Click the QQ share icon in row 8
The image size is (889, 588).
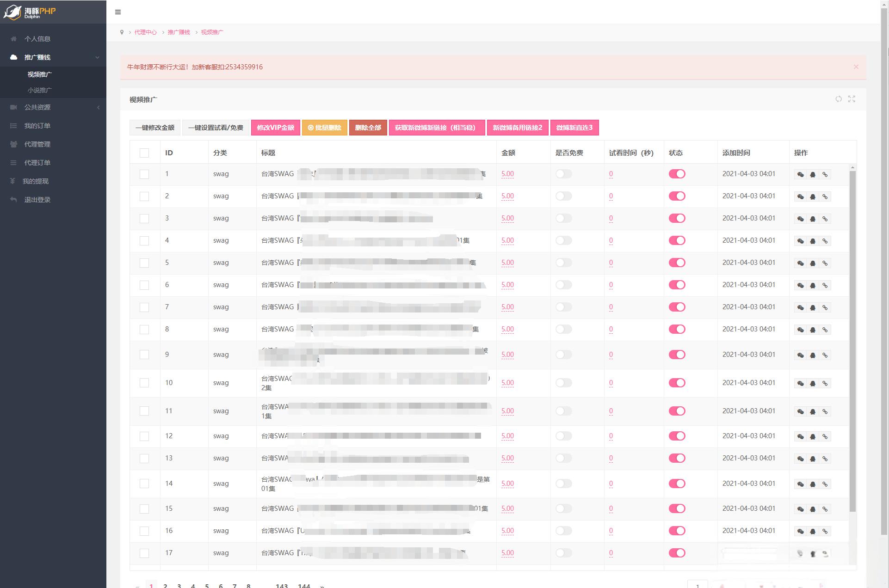coord(813,330)
